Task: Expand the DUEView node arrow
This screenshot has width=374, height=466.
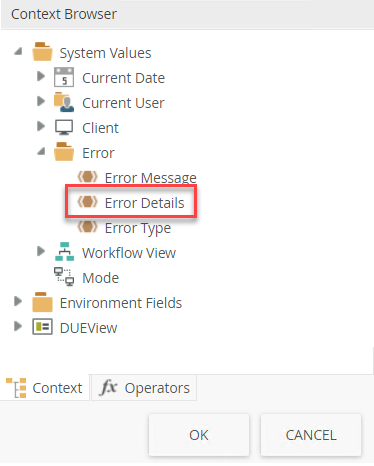Action: click(x=18, y=326)
